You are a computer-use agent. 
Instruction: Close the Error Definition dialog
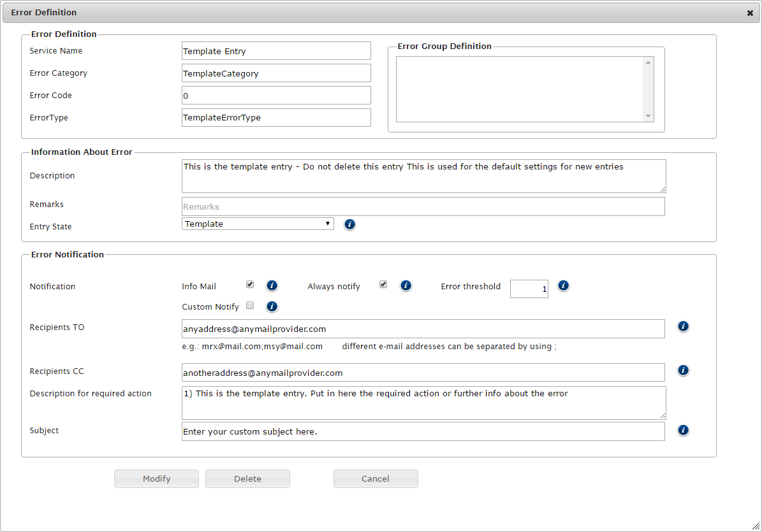[x=750, y=13]
